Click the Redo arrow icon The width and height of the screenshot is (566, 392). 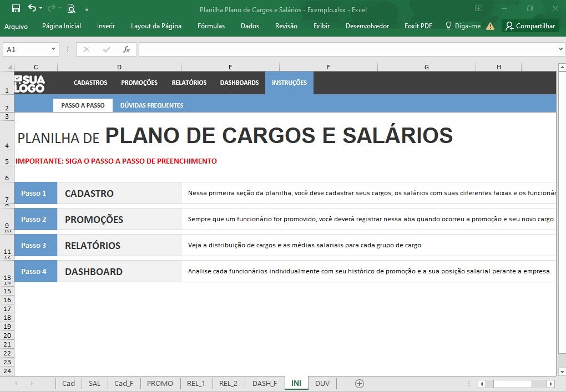click(x=52, y=8)
